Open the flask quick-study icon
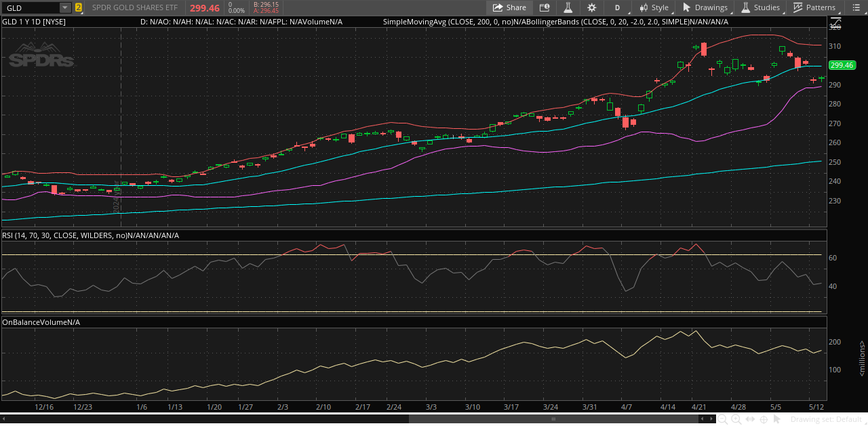The image size is (868, 426). coord(568,7)
